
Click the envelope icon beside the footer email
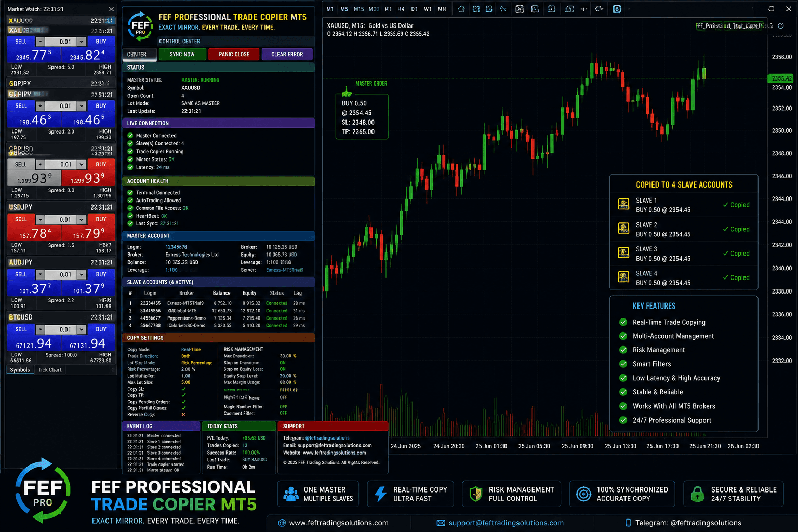[x=441, y=523]
